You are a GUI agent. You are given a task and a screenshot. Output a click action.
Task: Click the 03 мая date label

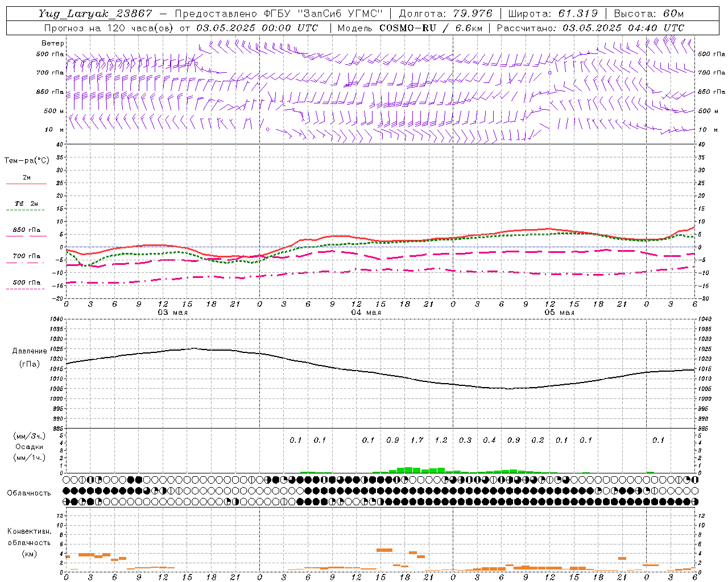[172, 313]
